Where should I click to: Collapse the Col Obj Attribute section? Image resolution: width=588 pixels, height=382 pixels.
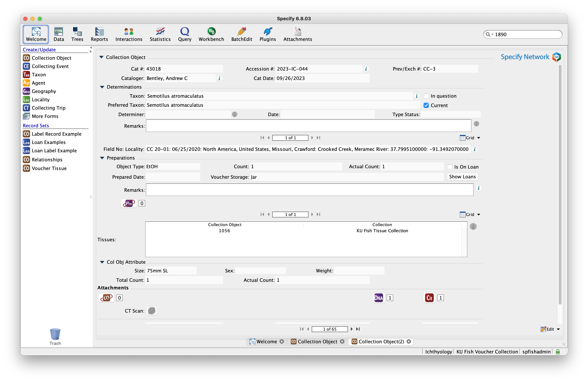point(102,262)
